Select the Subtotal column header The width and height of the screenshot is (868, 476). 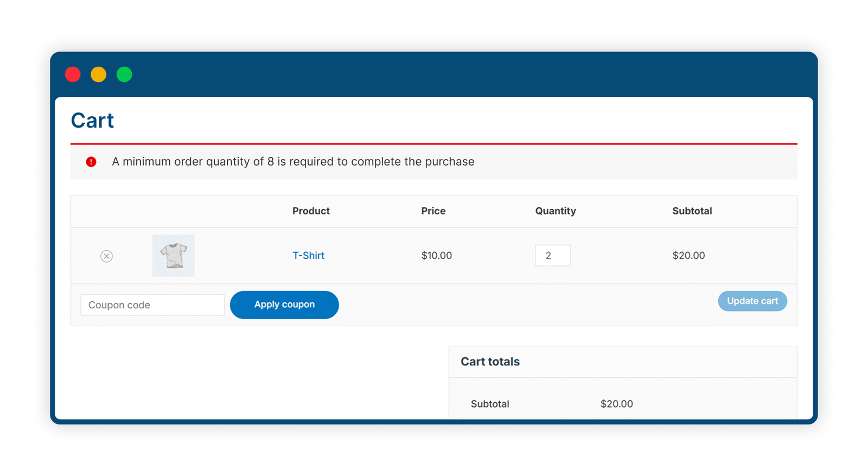[692, 211]
